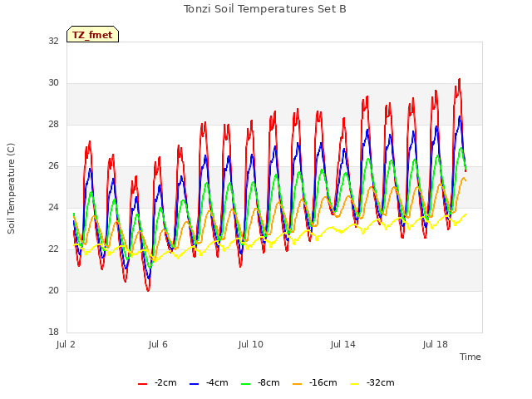Viewport: 532px width, 399px height.
Task: Click the lowest red -2cm trough at 20
Action: pyautogui.click(x=148, y=290)
